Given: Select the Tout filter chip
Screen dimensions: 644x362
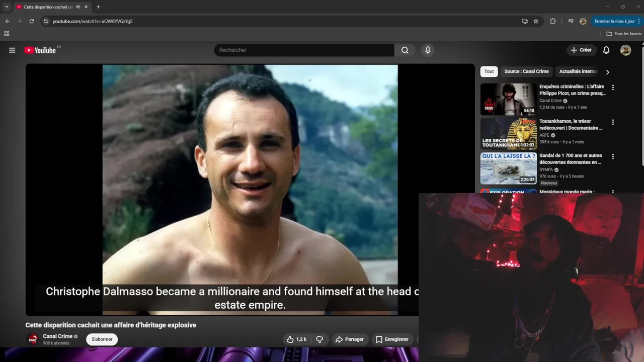Looking at the screenshot, I should [489, 71].
